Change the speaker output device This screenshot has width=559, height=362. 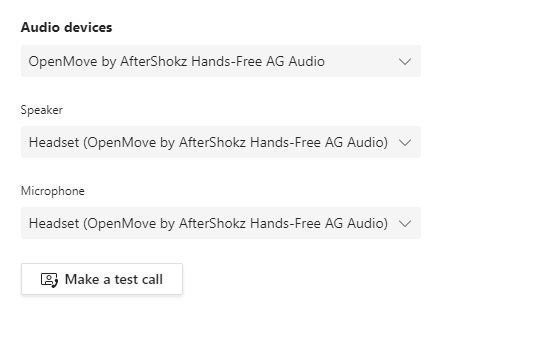pos(221,142)
